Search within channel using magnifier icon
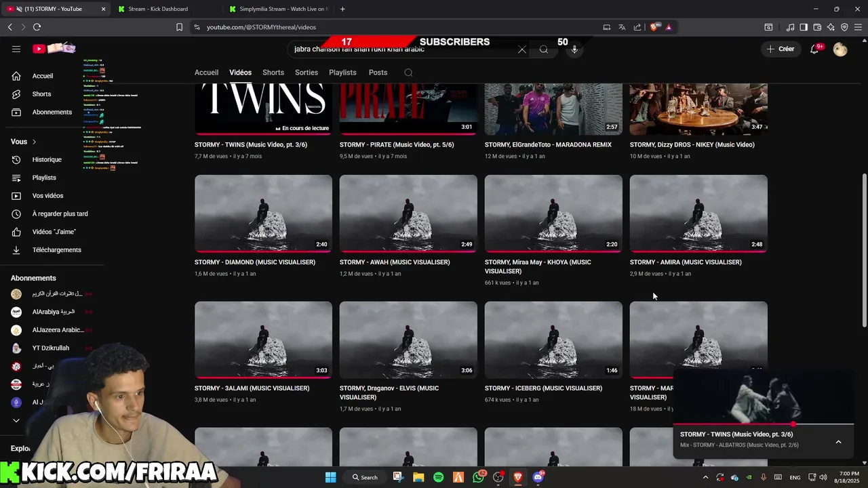The width and height of the screenshot is (868, 488). click(408, 73)
